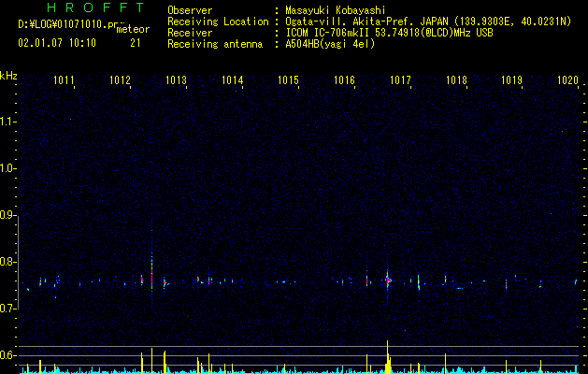Click the meteor count value 21
The width and height of the screenshot is (588, 374).
[x=136, y=43]
